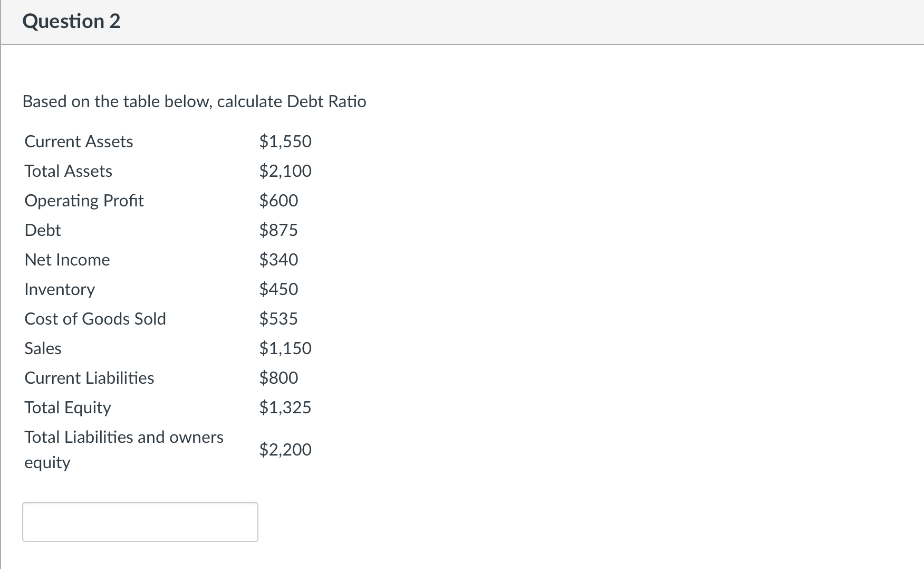Click the $2,100 value
The image size is (924, 569).
[285, 170]
